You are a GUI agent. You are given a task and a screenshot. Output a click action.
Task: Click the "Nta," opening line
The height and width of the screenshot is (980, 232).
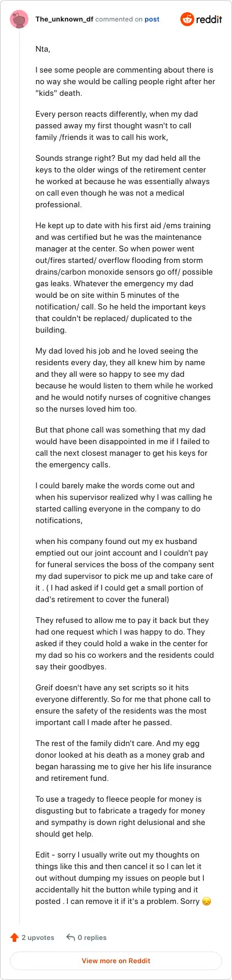[x=43, y=49]
